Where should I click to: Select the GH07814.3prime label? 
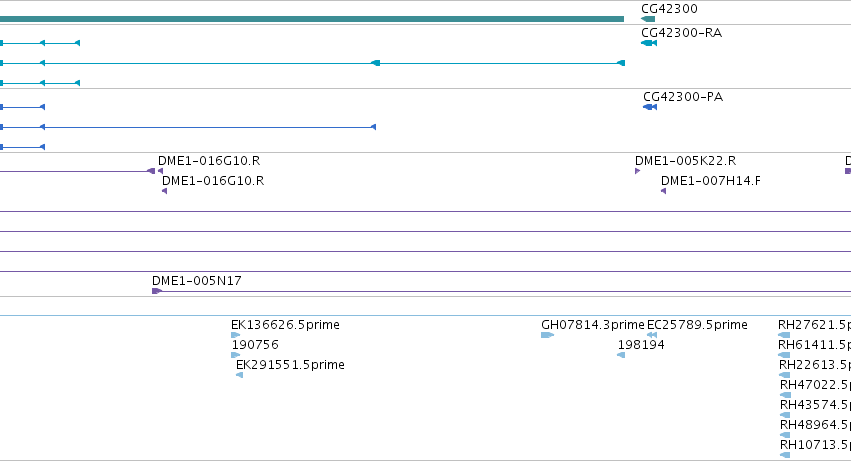[593, 325]
